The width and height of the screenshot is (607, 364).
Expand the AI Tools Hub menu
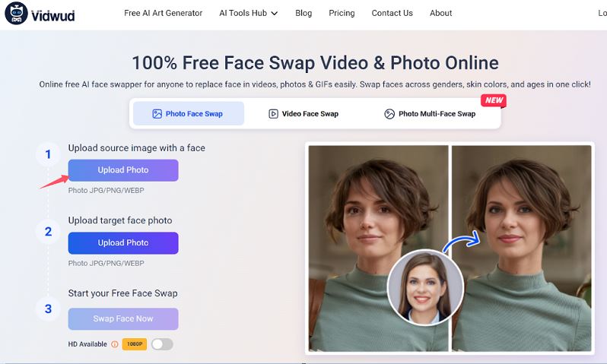pyautogui.click(x=248, y=13)
